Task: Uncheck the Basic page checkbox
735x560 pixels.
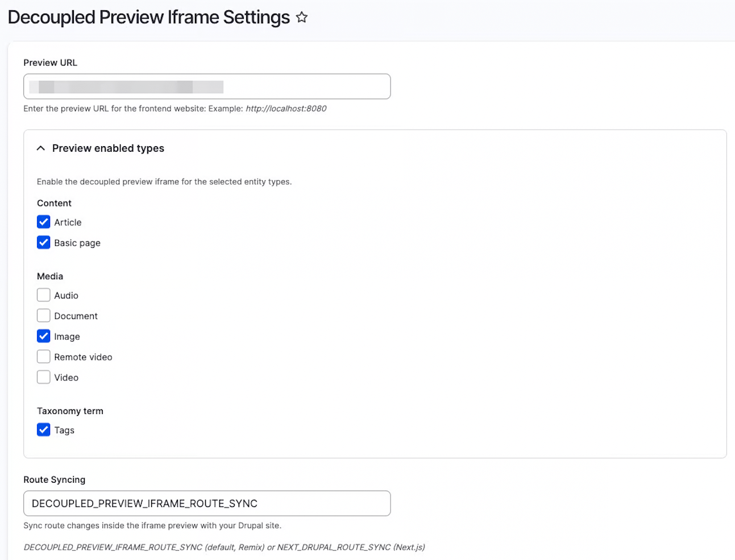Action: pos(44,243)
